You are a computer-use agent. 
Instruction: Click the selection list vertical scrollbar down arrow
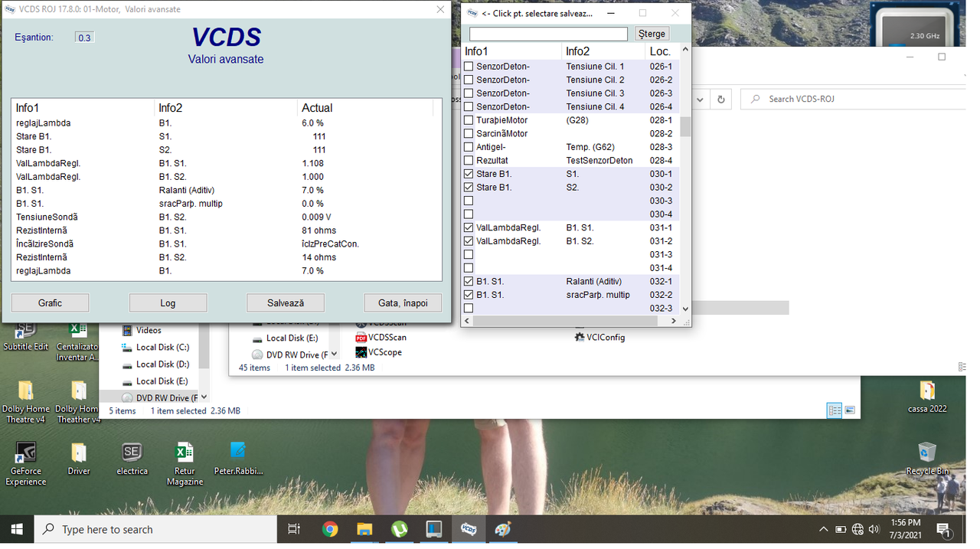pos(685,309)
